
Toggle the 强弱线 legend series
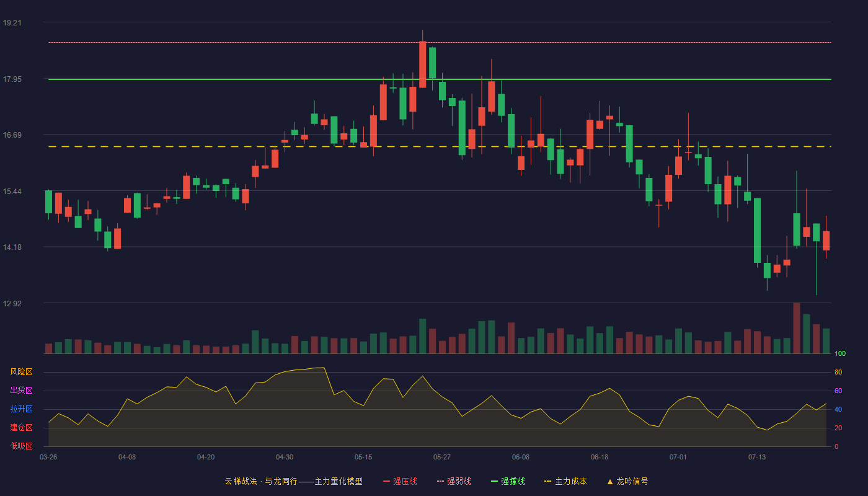pyautogui.click(x=454, y=481)
